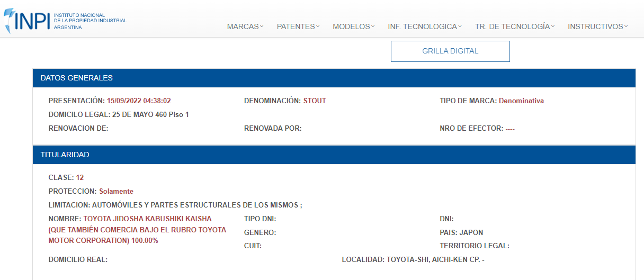
Task: Click the NRO DE EFECTOR label
Action: [x=471, y=128]
